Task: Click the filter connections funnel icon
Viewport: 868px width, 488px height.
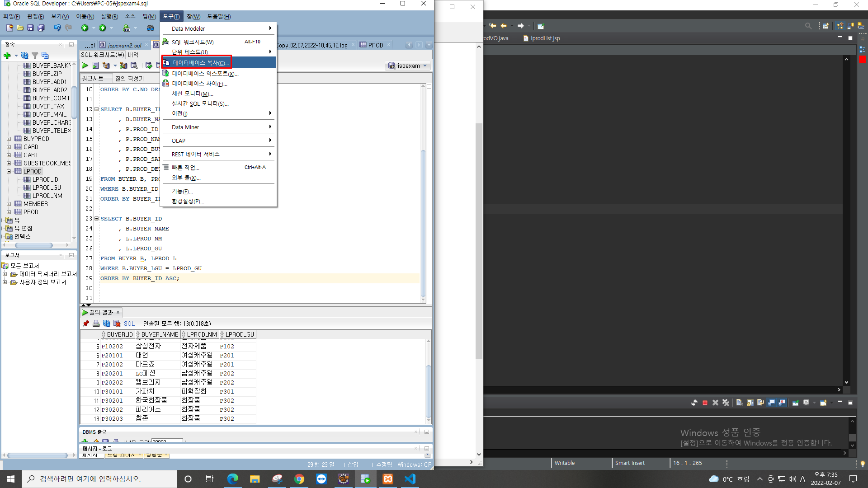Action: (35, 56)
